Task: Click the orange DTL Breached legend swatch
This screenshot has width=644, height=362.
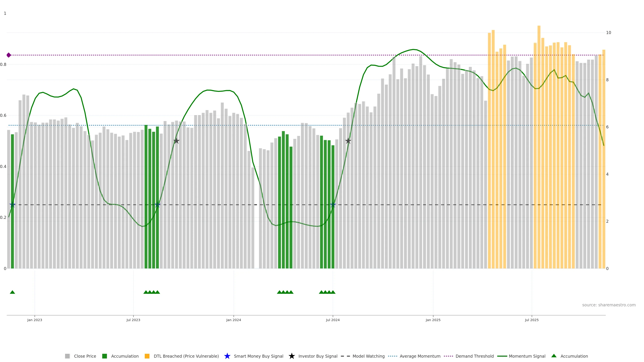Action: [147, 356]
